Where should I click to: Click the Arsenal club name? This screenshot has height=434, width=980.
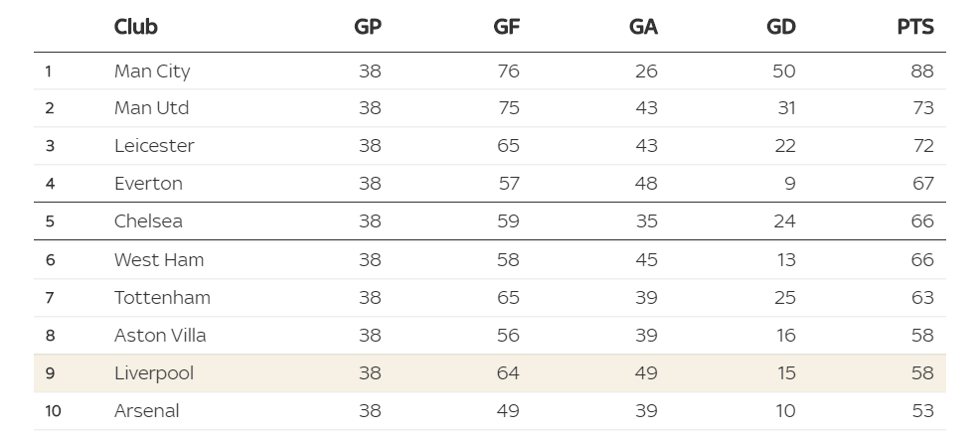147,411
